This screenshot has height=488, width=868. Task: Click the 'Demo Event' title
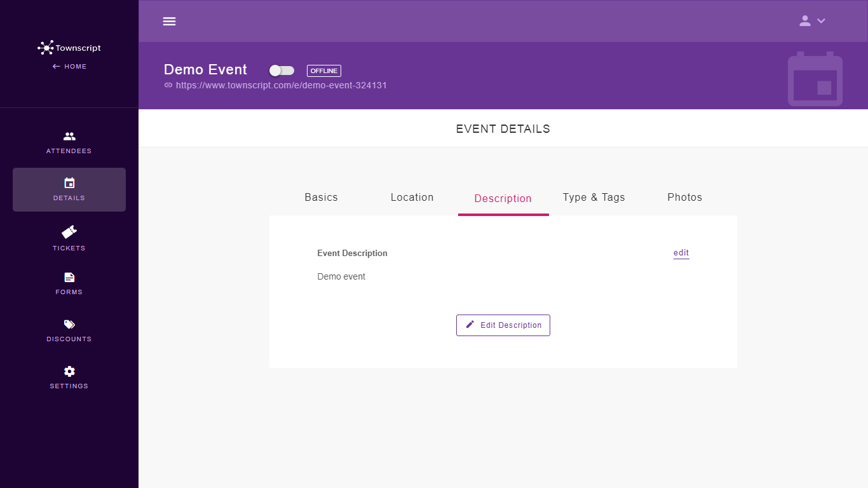[x=205, y=70]
